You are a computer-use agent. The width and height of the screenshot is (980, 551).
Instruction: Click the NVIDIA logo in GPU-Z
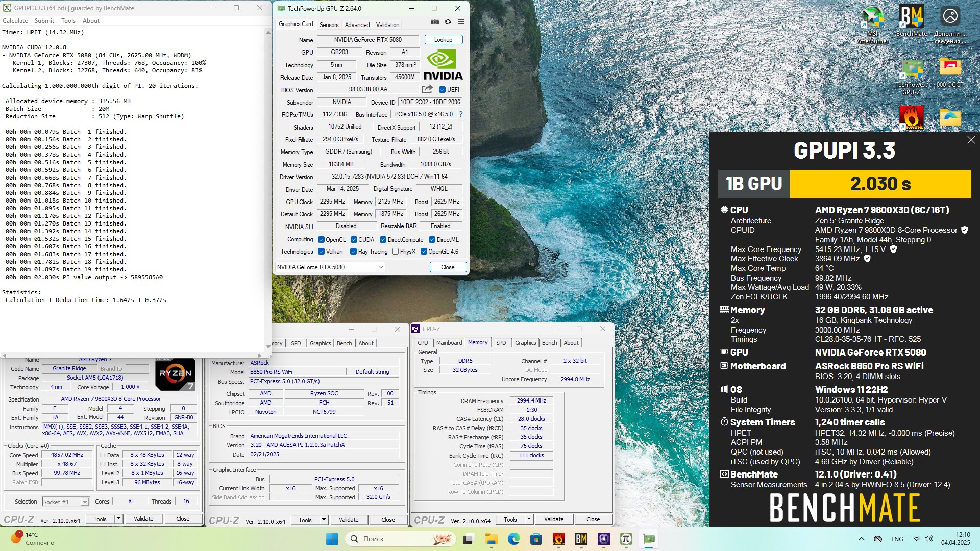point(443,65)
